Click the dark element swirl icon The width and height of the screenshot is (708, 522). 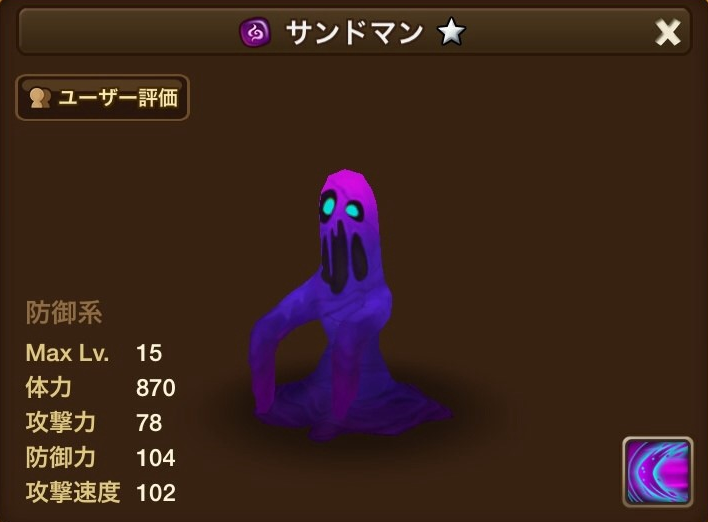[x=255, y=32]
